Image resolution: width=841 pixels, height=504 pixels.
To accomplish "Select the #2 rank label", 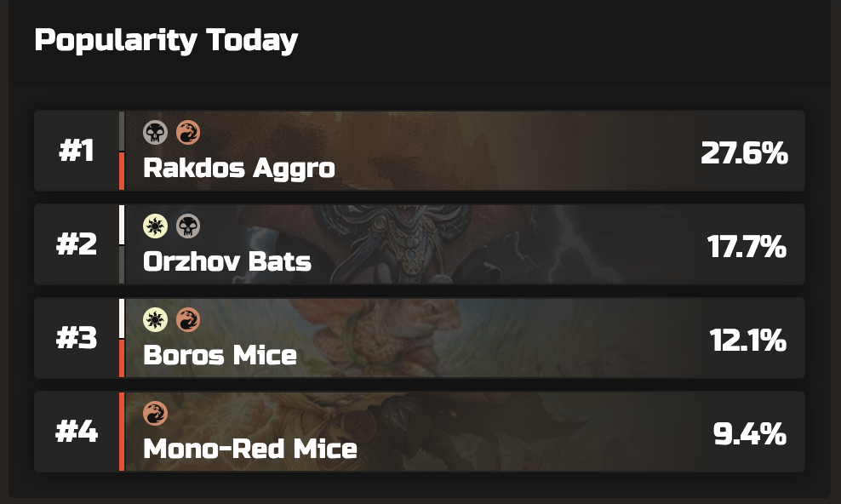I will (x=77, y=244).
